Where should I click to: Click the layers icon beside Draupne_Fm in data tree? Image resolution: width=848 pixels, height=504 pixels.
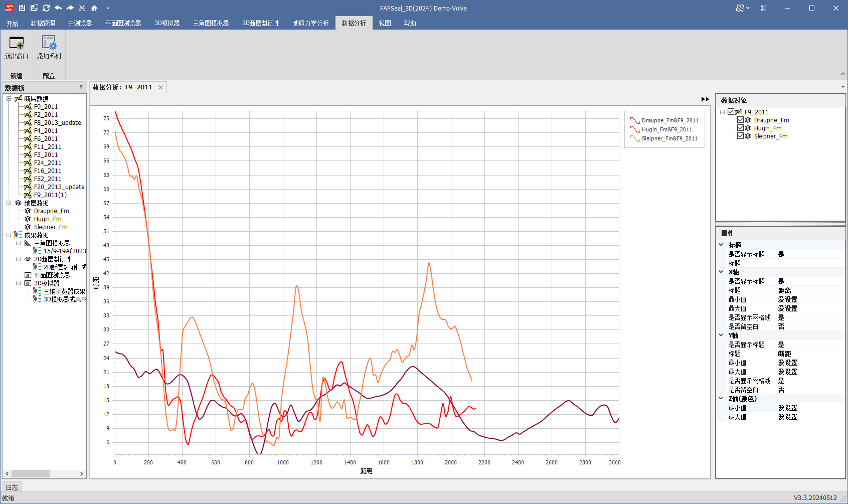(x=28, y=211)
